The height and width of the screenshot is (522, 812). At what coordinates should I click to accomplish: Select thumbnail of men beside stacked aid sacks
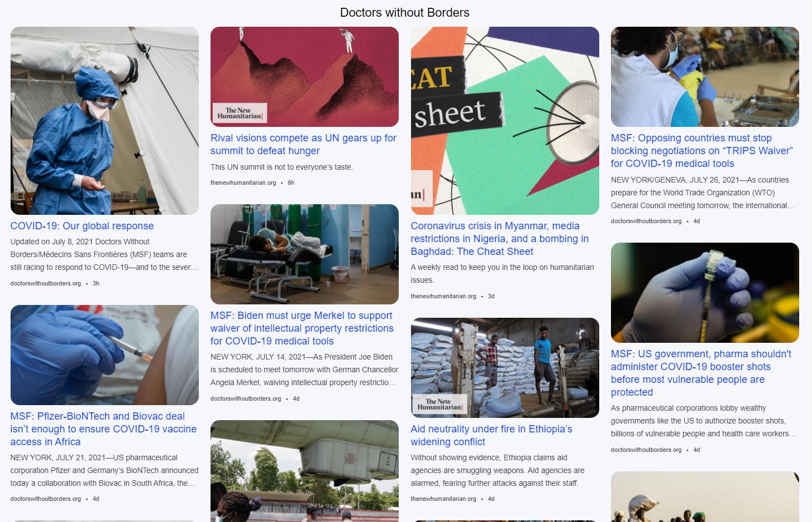click(505, 368)
